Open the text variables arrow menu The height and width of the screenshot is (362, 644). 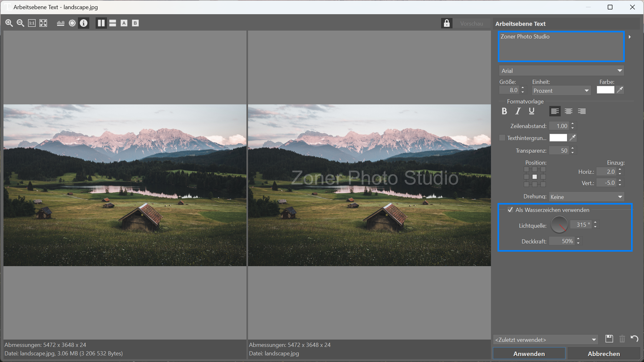pos(629,37)
